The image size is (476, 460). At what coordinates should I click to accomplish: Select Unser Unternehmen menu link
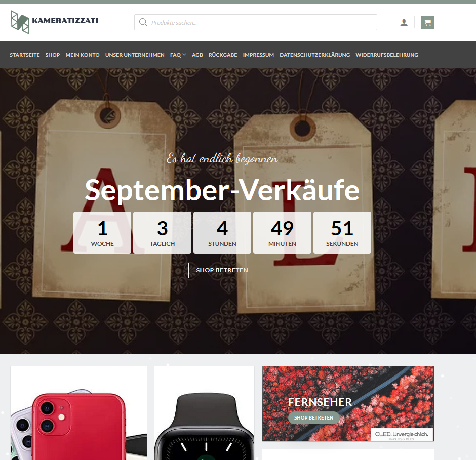(135, 55)
